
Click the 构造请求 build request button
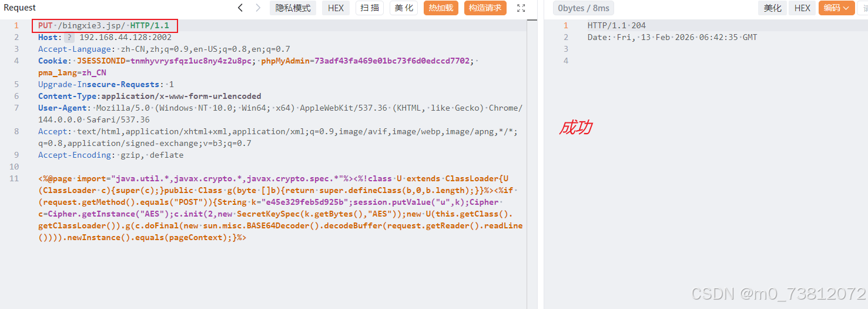(x=485, y=8)
